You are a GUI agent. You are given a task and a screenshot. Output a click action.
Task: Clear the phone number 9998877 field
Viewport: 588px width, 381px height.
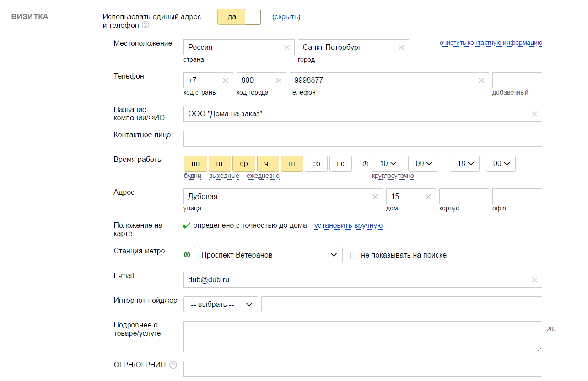[x=481, y=80]
